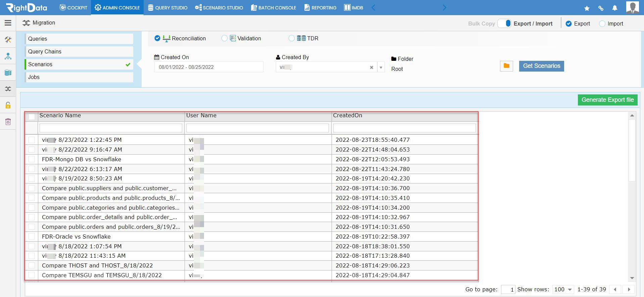Click Created On date range field
Viewport: 644px width, 297px height.
point(209,67)
